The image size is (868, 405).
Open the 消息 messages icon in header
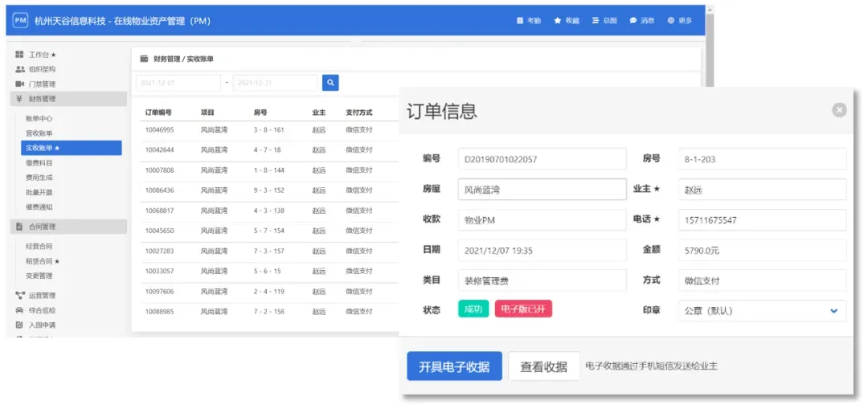coord(633,20)
